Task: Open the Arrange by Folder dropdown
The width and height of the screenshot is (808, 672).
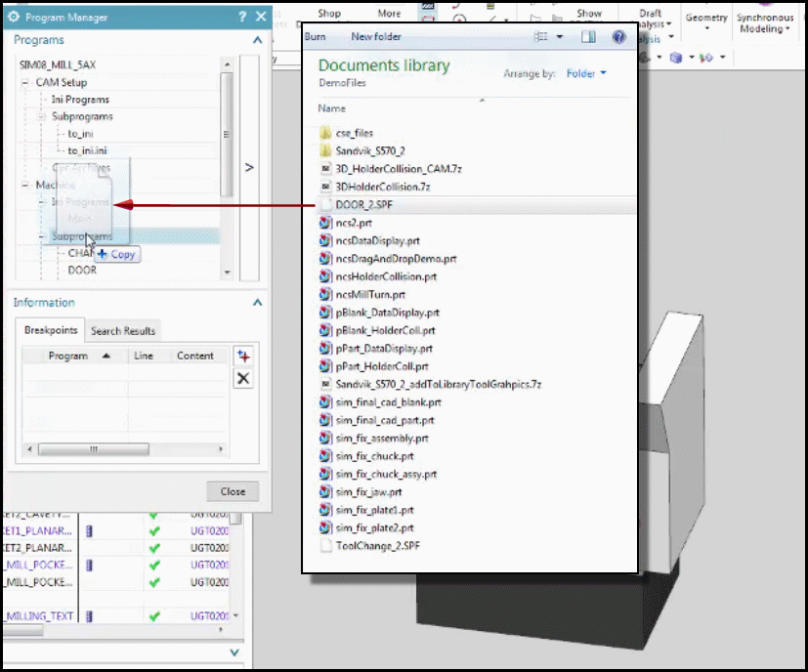Action: click(588, 73)
